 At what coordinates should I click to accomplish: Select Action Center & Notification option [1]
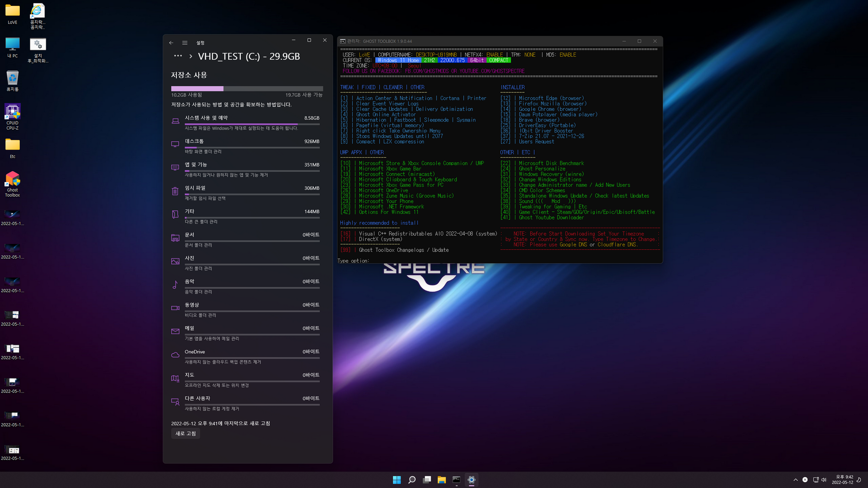(413, 98)
